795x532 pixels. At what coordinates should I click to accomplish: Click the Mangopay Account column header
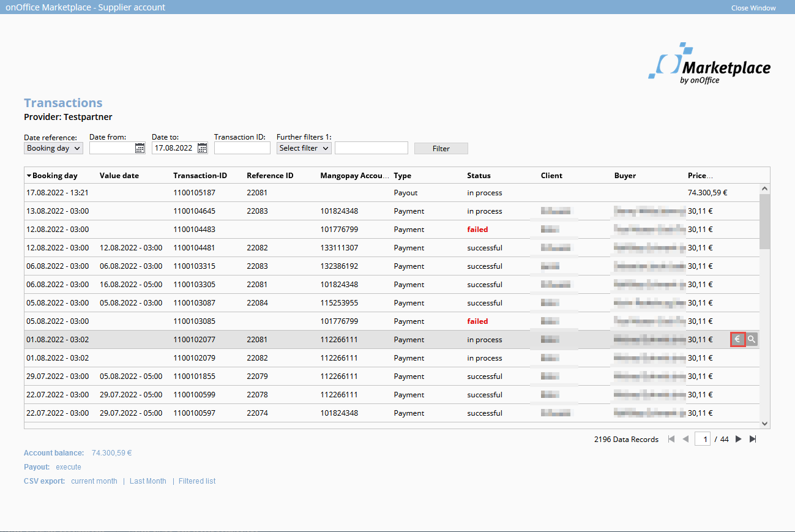click(355, 176)
